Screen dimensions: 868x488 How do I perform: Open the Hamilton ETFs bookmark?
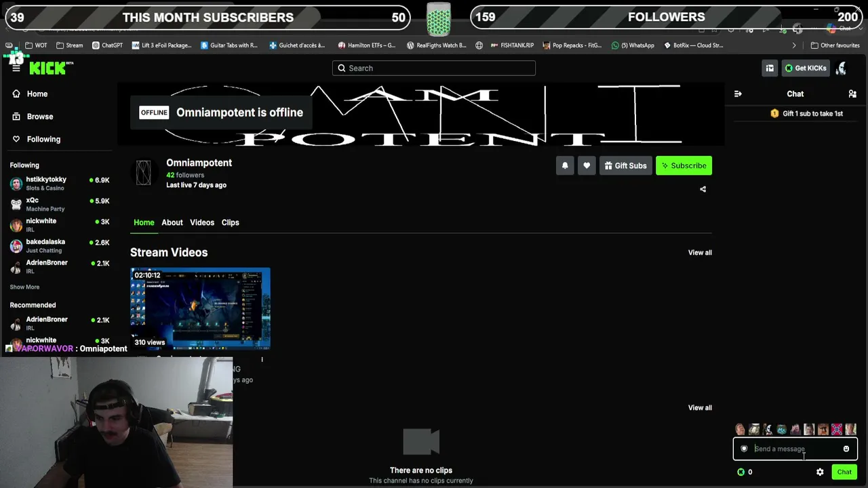(x=367, y=45)
